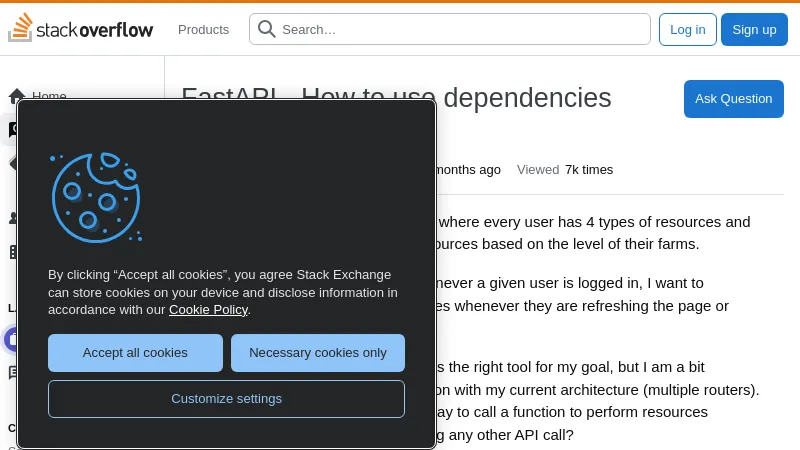The image size is (800, 450).
Task: Click the cookie consent message text
Action: [222, 292]
